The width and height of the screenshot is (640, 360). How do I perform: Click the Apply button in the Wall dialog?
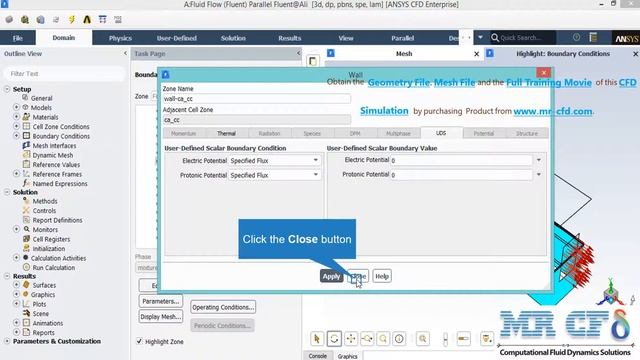[x=331, y=276]
